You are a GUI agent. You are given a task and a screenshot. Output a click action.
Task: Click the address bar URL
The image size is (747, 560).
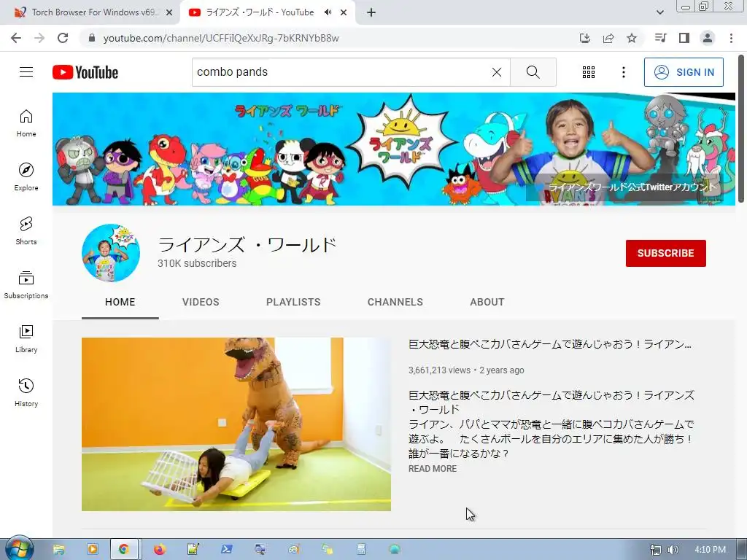click(x=221, y=38)
